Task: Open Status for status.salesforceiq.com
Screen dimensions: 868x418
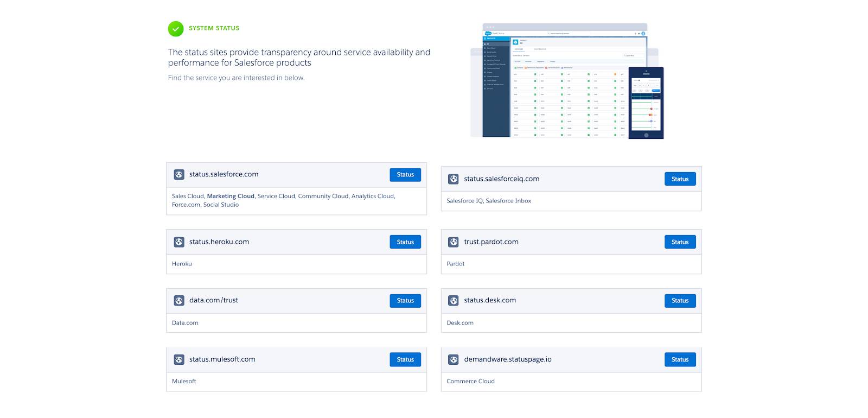Action: click(x=680, y=179)
